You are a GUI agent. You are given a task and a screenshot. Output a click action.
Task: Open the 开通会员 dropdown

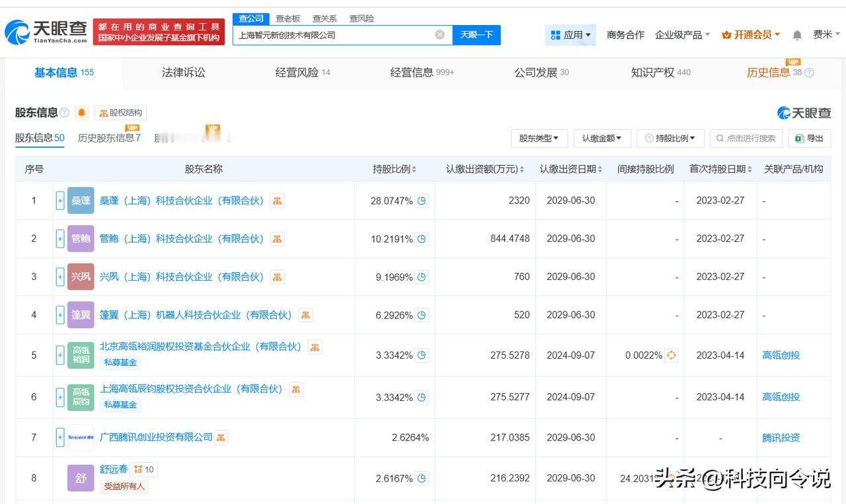751,35
